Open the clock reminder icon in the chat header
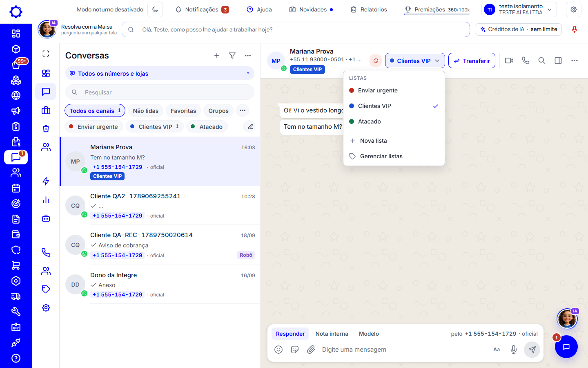The height and width of the screenshot is (368, 588). [376, 61]
